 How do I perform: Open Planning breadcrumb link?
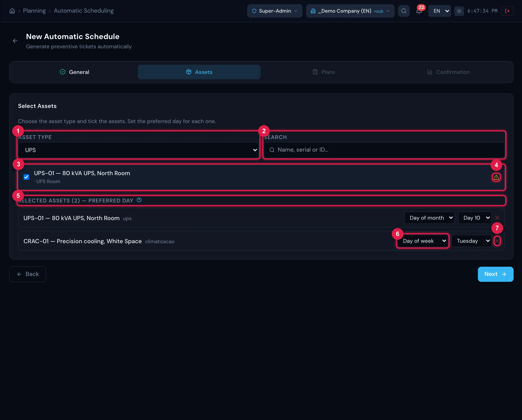(34, 11)
